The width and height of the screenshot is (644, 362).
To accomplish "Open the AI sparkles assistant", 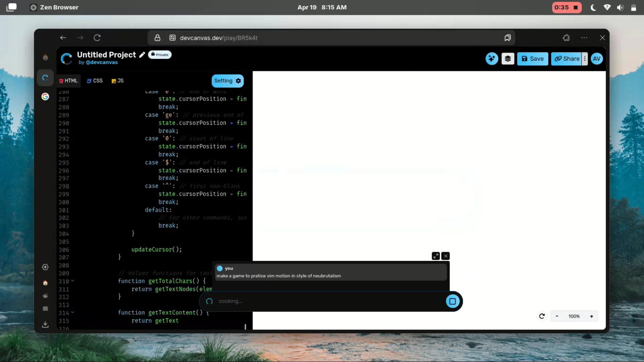I will coord(491,59).
